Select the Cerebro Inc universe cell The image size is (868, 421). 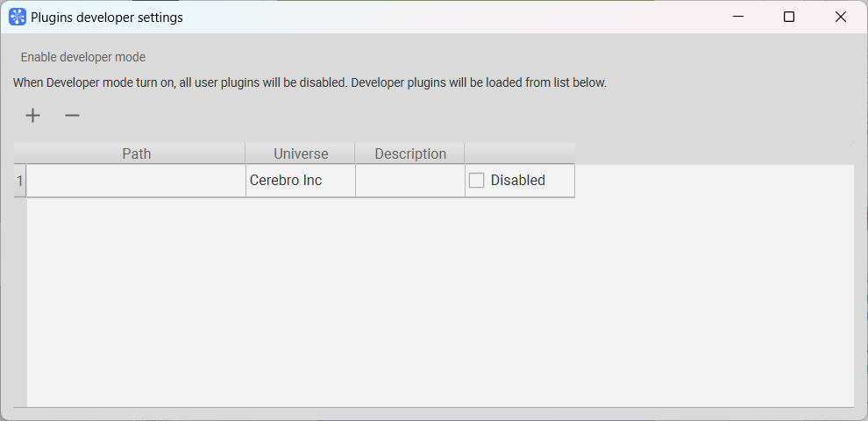point(301,181)
